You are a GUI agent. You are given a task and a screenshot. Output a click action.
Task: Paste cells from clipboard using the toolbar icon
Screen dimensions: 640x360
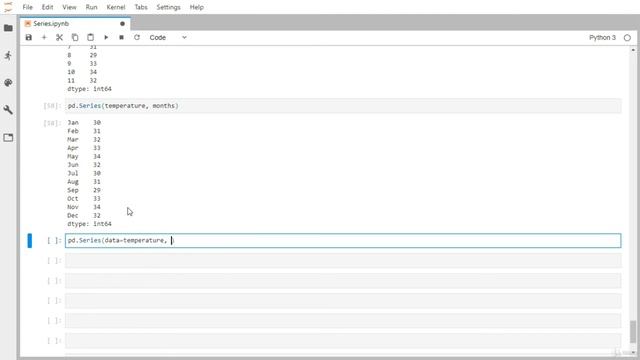(91, 38)
